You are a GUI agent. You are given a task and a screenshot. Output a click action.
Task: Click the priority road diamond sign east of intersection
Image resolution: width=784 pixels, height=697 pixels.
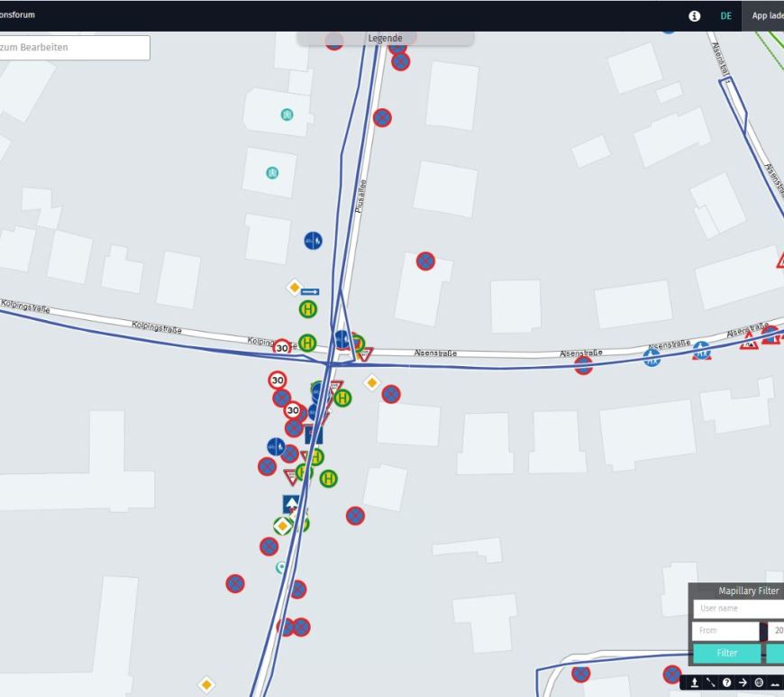[371, 383]
